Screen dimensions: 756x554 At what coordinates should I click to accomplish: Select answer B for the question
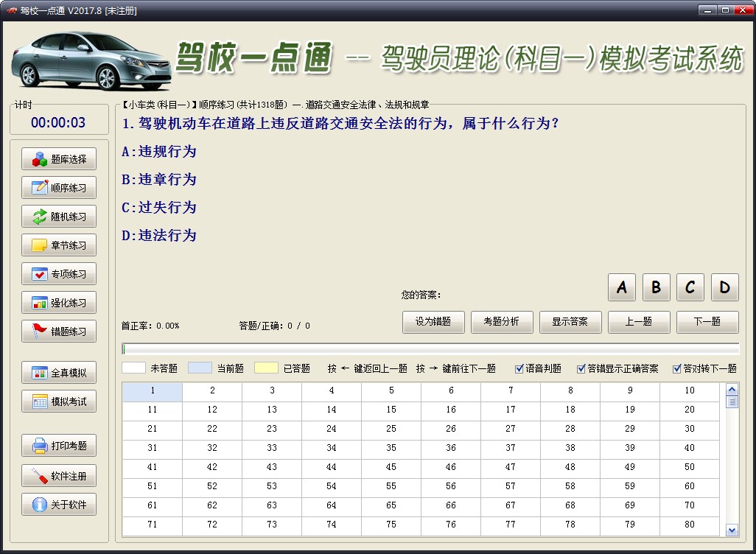(656, 288)
